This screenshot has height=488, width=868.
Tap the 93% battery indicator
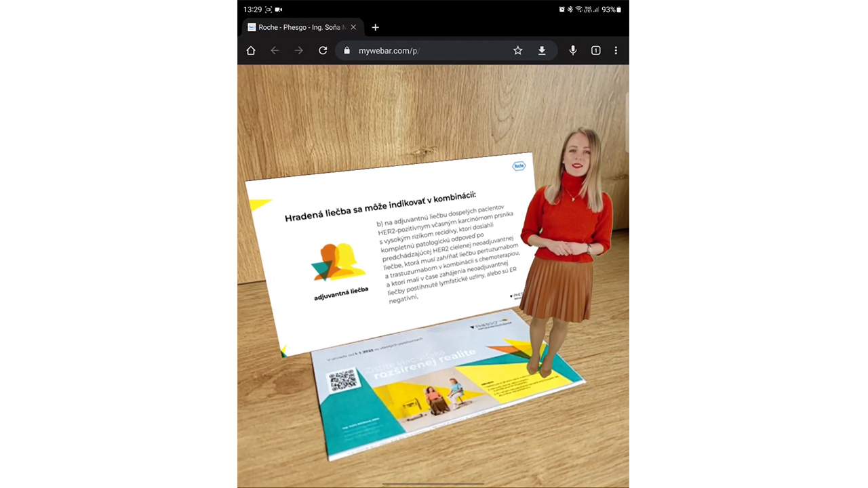click(x=611, y=9)
